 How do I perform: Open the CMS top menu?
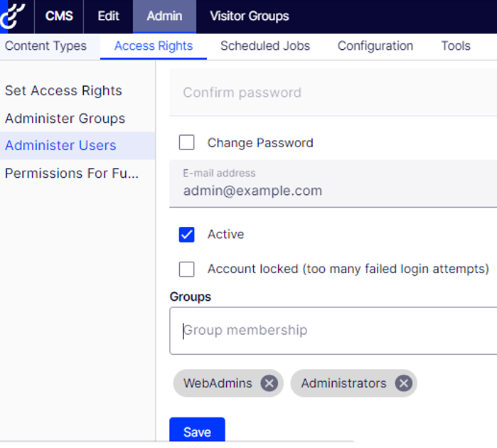coord(59,16)
